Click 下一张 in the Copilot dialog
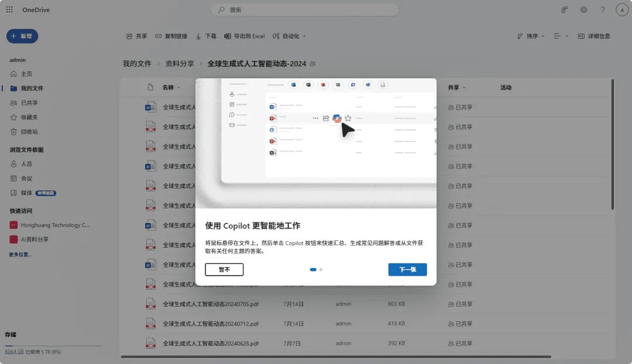This screenshot has height=364, width=632. (407, 270)
